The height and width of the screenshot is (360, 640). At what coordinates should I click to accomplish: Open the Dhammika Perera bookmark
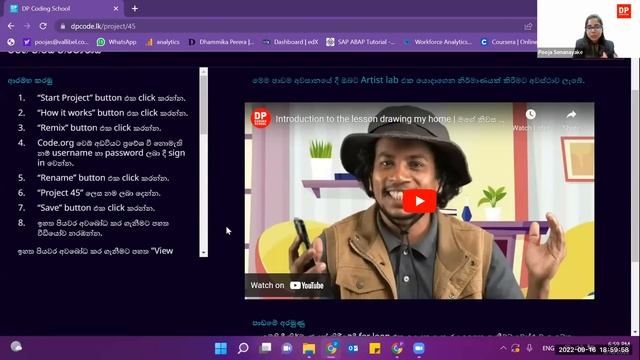point(221,42)
